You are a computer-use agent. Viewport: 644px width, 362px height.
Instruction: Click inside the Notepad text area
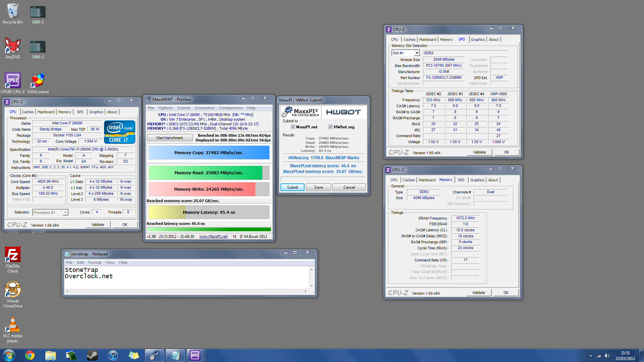(186, 278)
